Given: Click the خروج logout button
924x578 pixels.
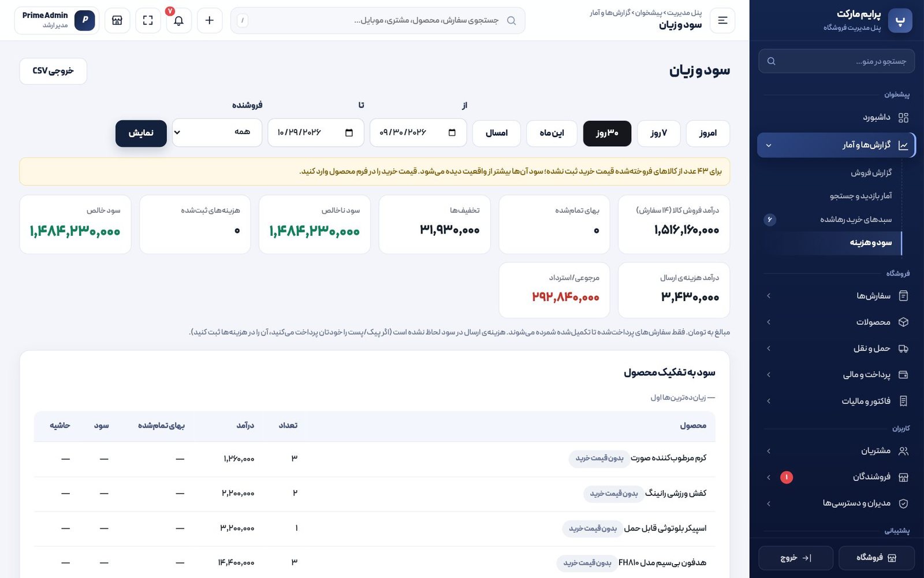Looking at the screenshot, I should 796,558.
